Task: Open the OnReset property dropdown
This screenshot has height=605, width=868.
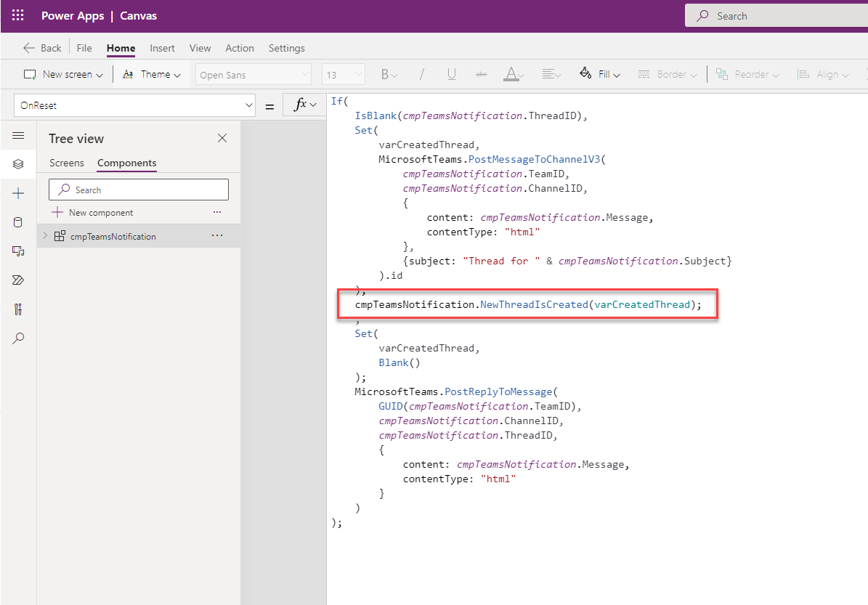Action: pos(134,105)
